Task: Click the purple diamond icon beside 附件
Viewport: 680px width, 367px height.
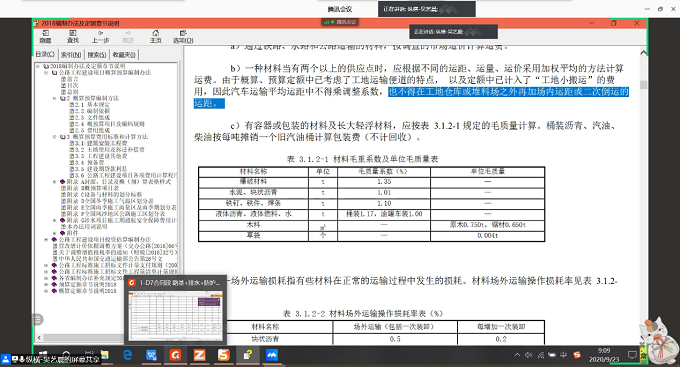Action: (x=62, y=233)
